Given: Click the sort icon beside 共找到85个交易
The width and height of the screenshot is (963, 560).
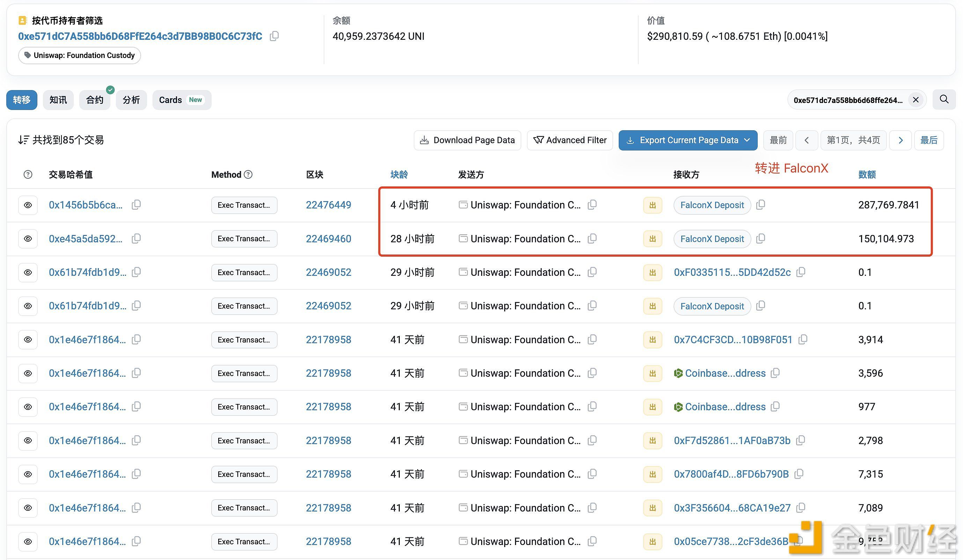Looking at the screenshot, I should [x=23, y=140].
